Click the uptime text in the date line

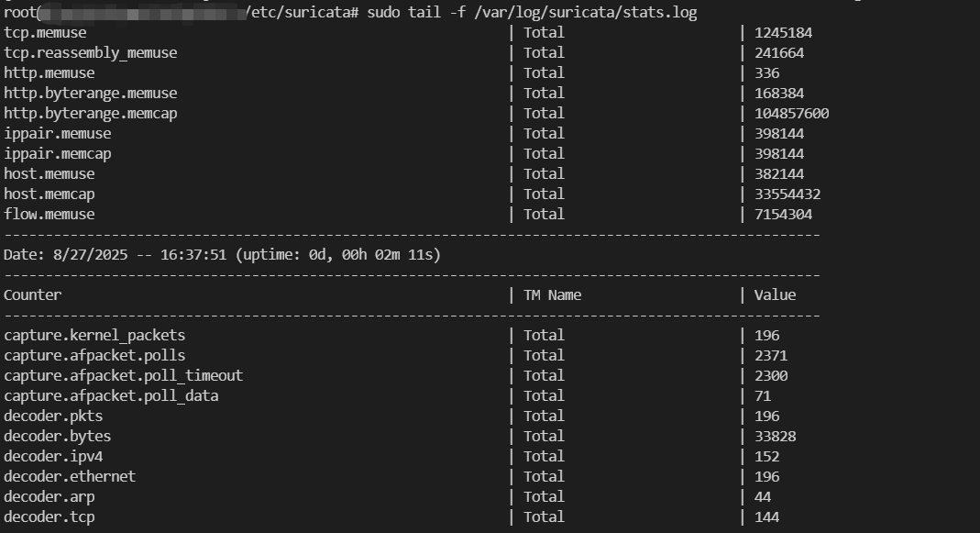tap(338, 254)
